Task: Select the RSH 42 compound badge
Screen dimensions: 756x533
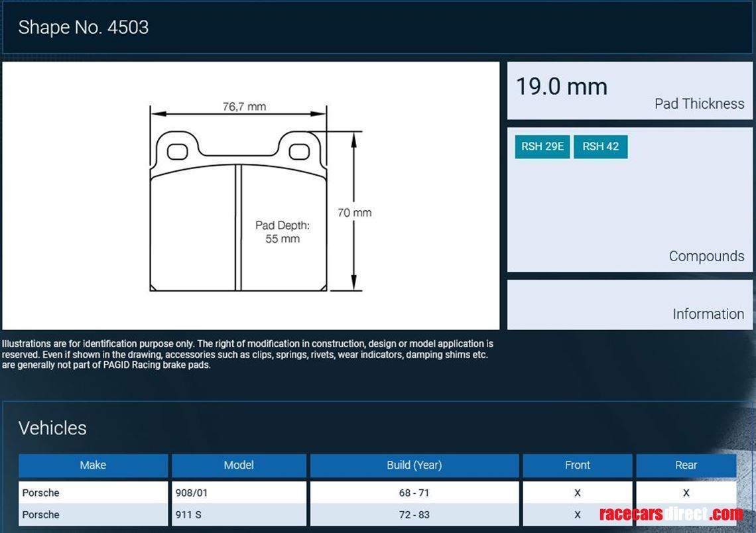Action: click(x=600, y=147)
